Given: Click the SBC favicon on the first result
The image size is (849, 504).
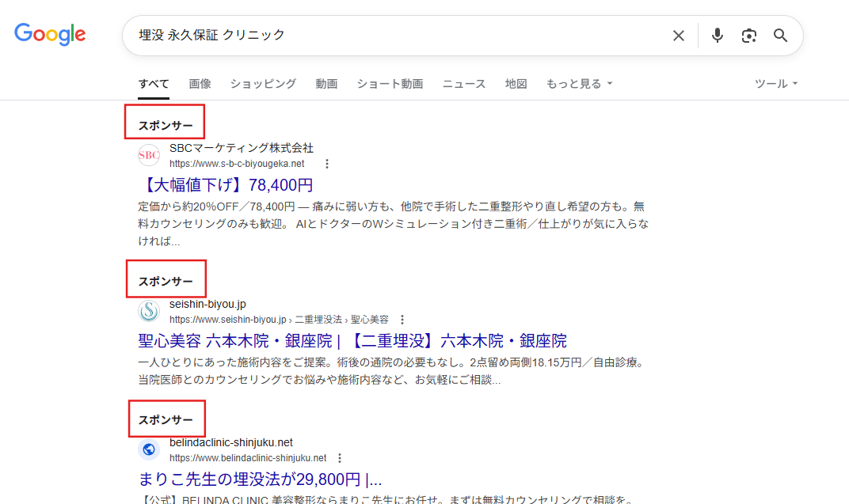Looking at the screenshot, I should 148,155.
